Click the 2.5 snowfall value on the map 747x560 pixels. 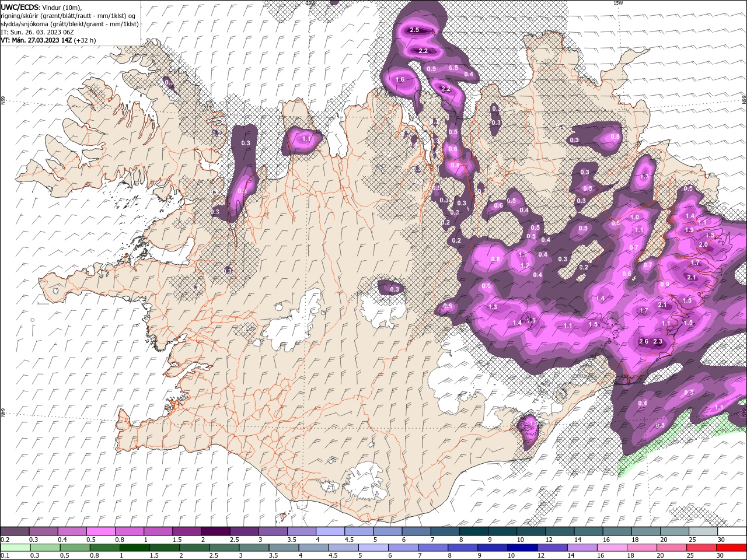415,30
